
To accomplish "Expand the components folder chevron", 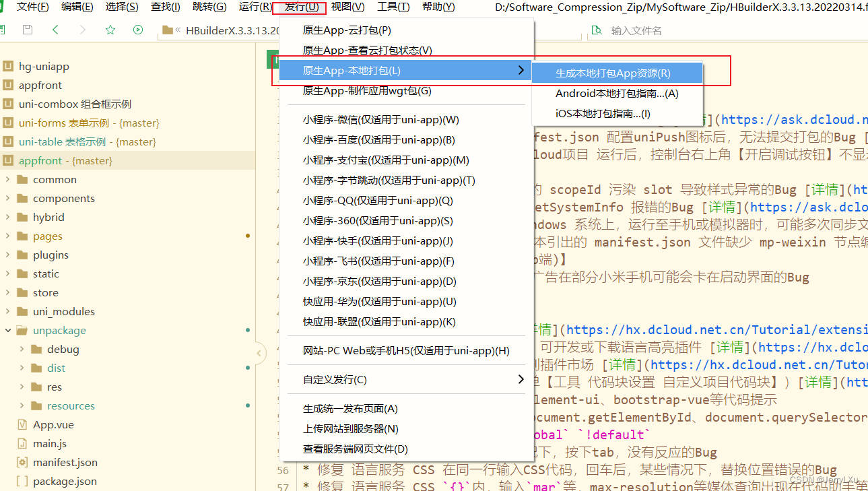I will (x=7, y=198).
